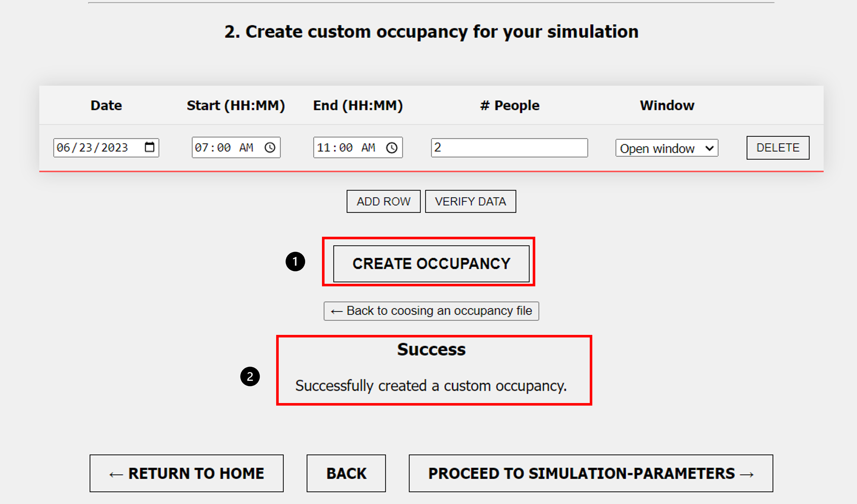Screen dimensions: 857x504
Task: Proceed to simulation-parameters
Action: coord(591,473)
